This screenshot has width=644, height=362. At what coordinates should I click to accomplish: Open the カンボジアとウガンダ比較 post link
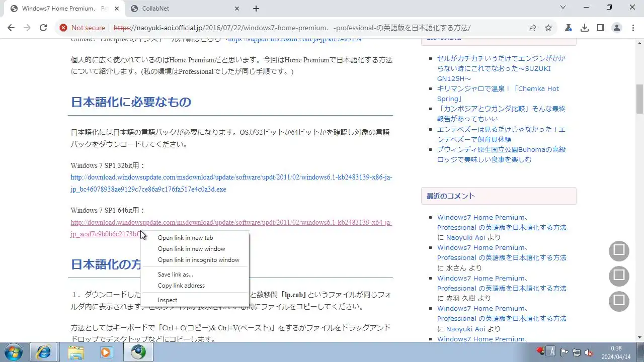[x=501, y=114]
